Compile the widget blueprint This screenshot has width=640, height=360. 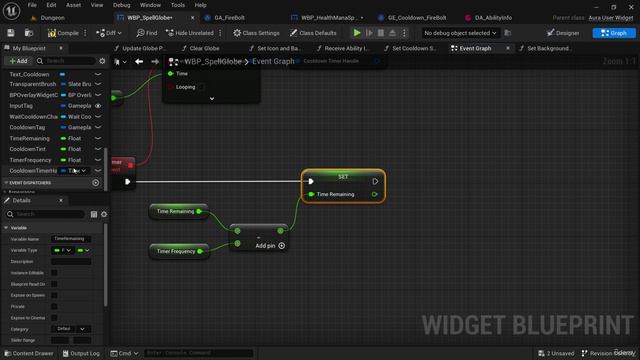coord(63,33)
